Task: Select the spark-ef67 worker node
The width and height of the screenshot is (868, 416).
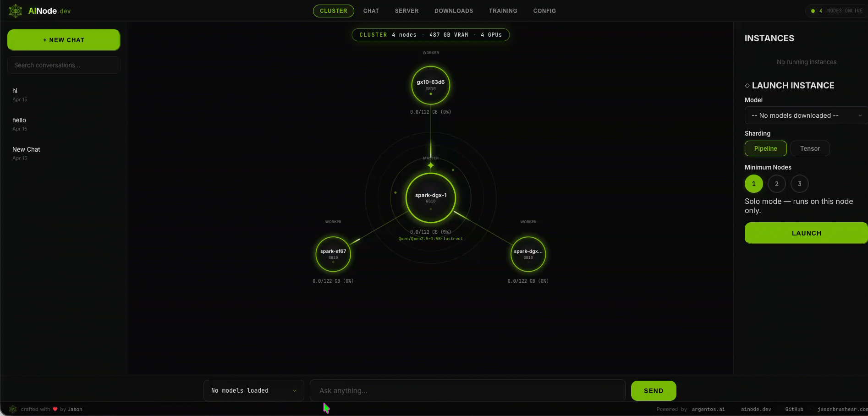Action: click(333, 254)
